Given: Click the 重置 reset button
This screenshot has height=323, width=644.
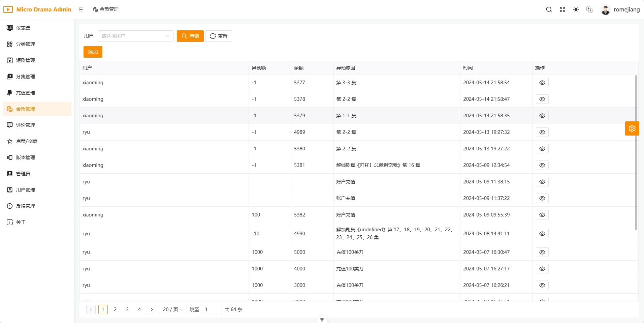Looking at the screenshot, I should pos(219,36).
